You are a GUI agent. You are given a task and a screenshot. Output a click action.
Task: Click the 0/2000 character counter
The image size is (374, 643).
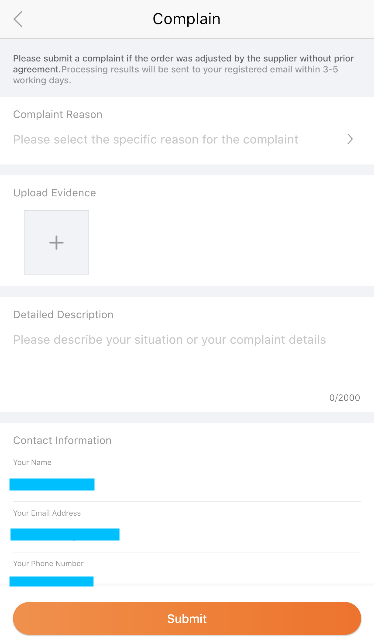[344, 397]
